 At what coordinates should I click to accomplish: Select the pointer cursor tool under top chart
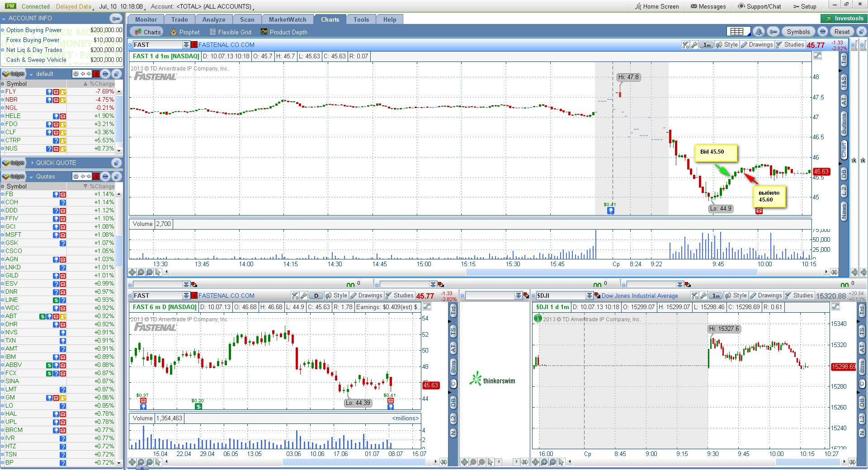tap(158, 272)
